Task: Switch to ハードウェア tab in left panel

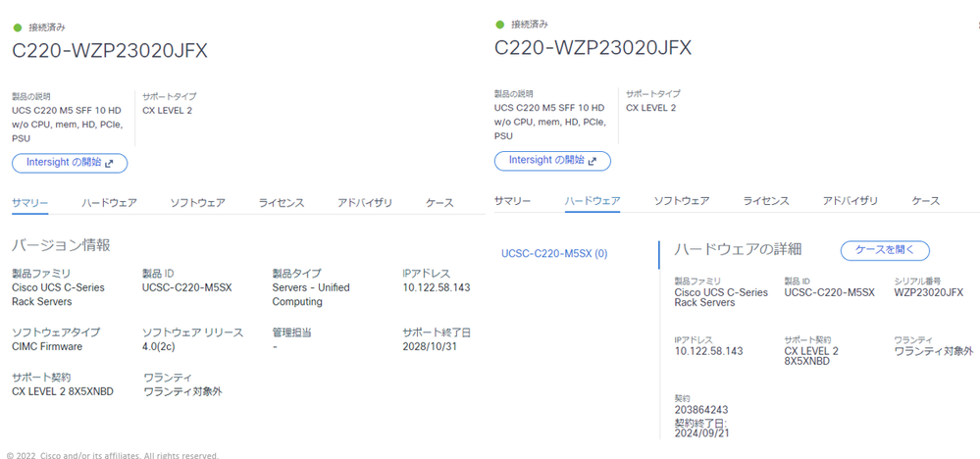Action: [109, 203]
